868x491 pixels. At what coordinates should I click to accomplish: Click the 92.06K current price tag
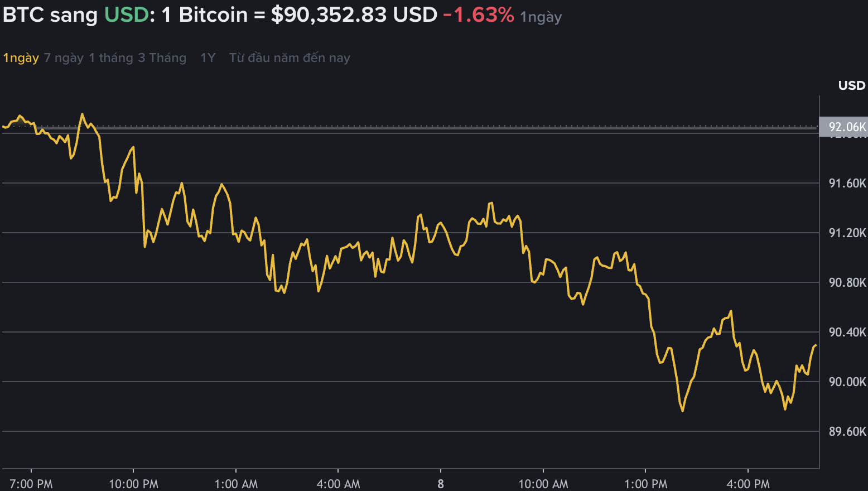844,127
